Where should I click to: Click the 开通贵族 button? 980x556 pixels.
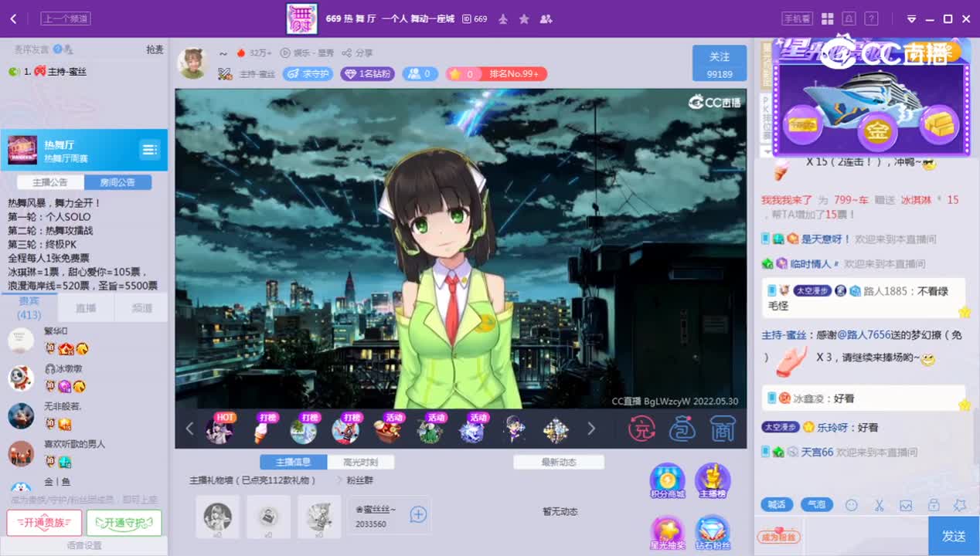point(44,523)
